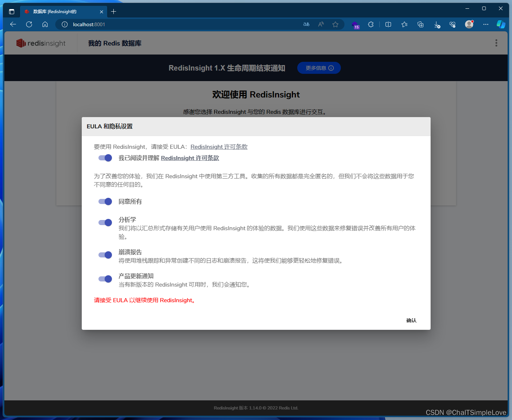Open bold RedisInsight 许可条款 link beside toggle
This screenshot has width=512, height=420.
coord(190,158)
